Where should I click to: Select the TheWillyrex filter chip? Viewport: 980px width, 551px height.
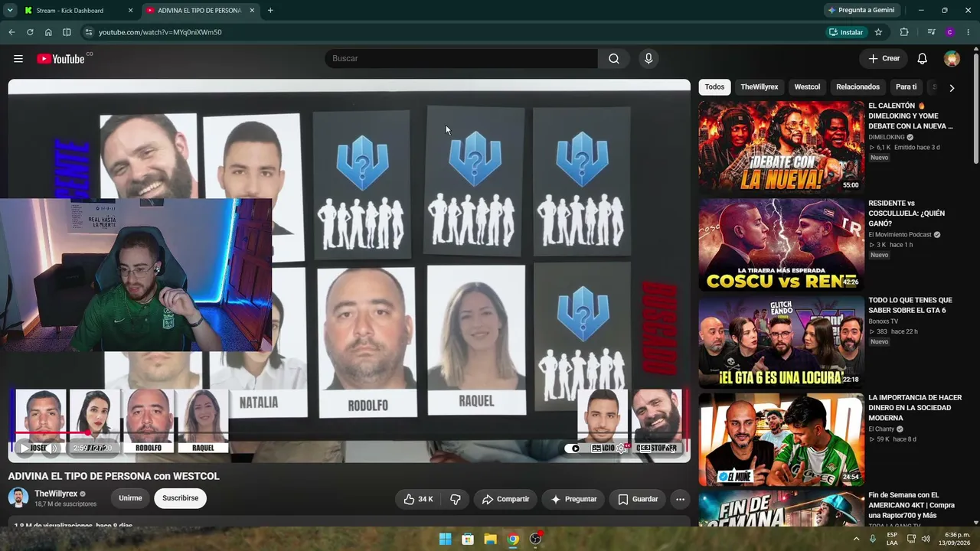click(x=759, y=87)
